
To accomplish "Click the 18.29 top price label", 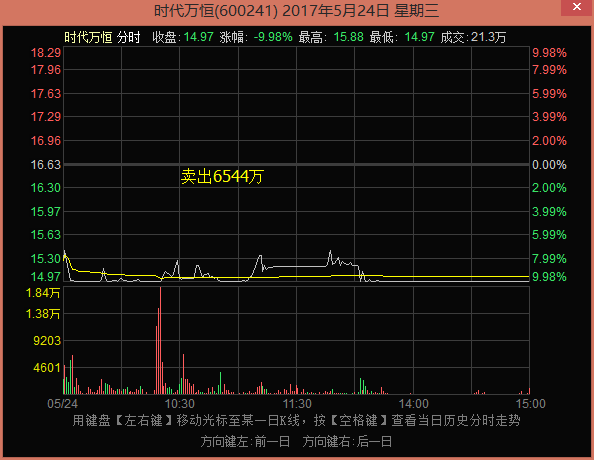I will 45,53.
